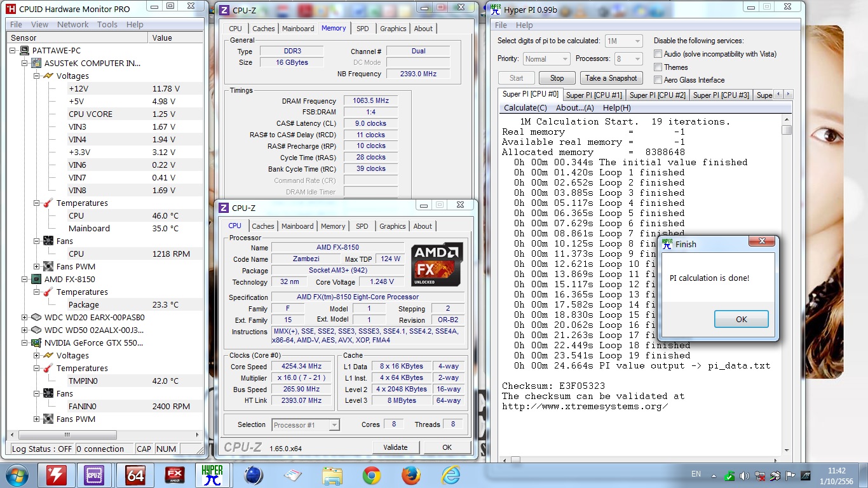Open the Priority dropdown in Hyper PI

(x=546, y=59)
